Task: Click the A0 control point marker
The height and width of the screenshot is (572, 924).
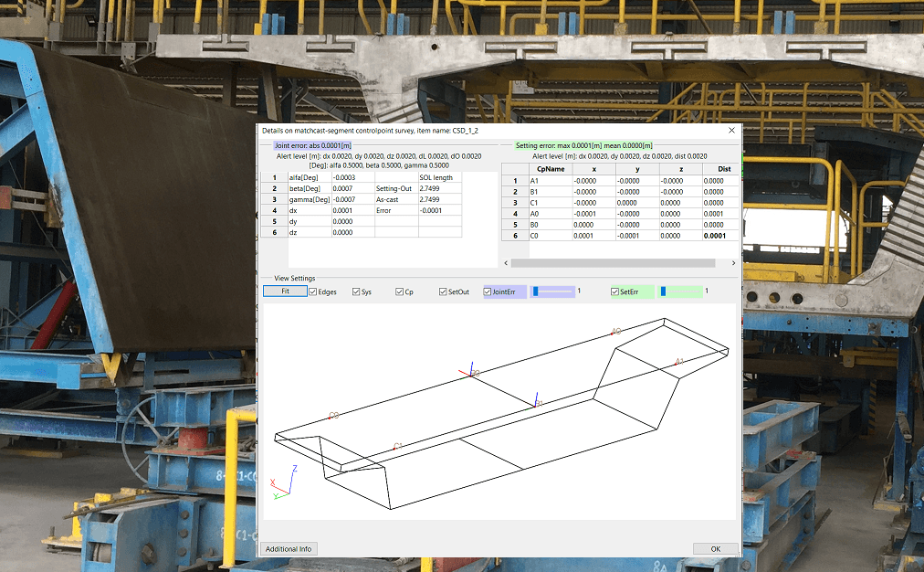Action: pos(613,334)
